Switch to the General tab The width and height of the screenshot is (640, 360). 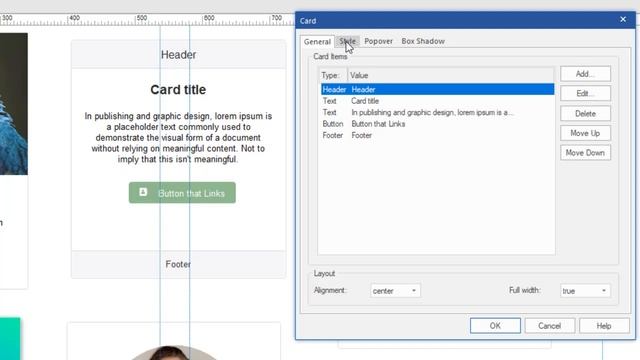click(x=317, y=41)
